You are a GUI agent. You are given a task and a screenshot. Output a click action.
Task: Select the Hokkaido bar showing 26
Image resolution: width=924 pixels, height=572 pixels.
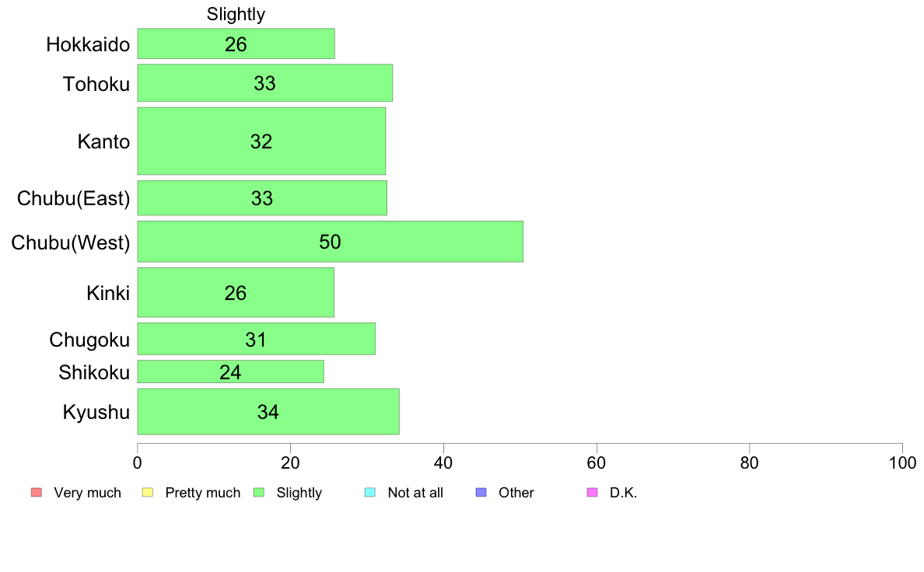[x=236, y=44]
